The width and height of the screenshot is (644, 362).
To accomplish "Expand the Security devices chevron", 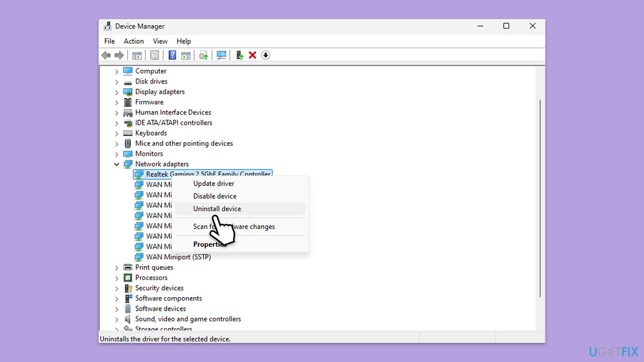I will pos(117,288).
